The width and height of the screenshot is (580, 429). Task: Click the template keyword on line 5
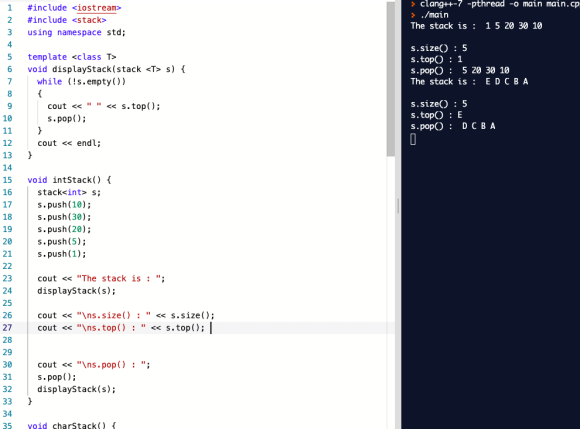coord(47,57)
